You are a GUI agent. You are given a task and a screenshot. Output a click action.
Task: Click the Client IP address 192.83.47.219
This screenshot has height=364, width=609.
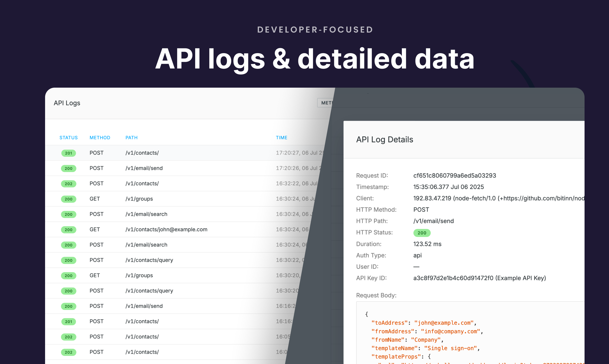(432, 198)
